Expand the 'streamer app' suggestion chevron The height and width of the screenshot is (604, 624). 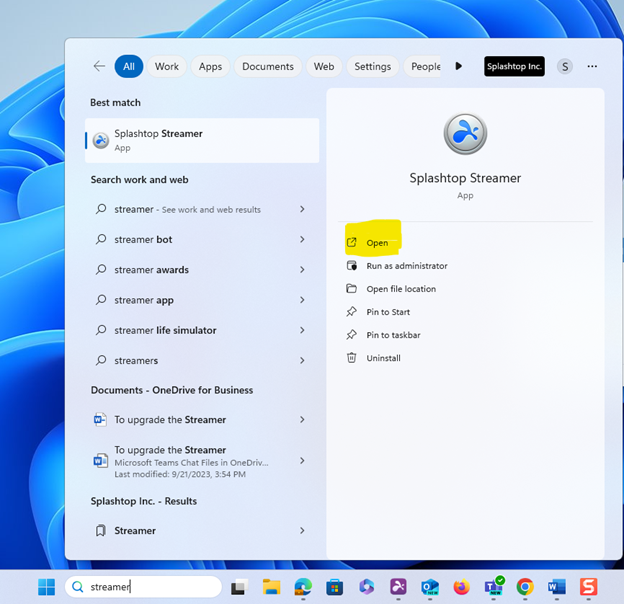302,300
